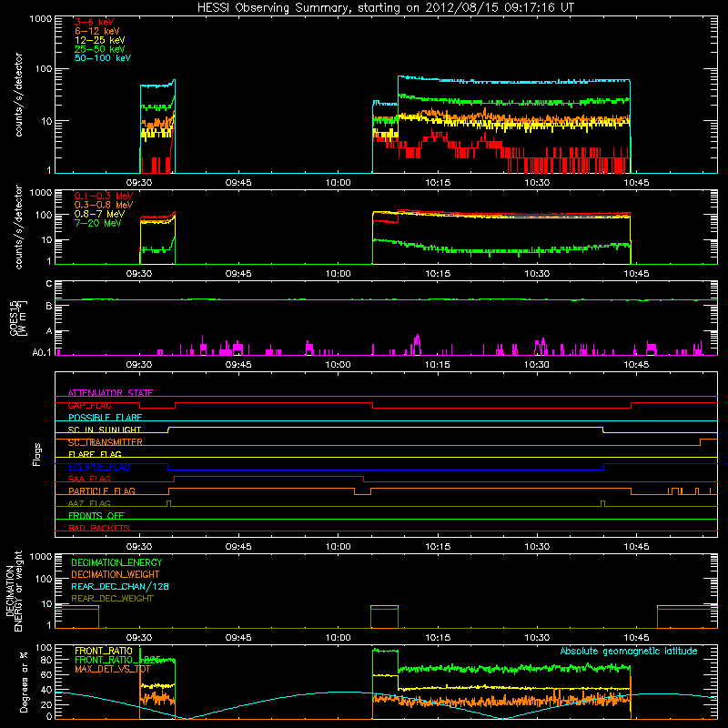Select the 0.3-0.8 MeV legend label

(x=104, y=205)
